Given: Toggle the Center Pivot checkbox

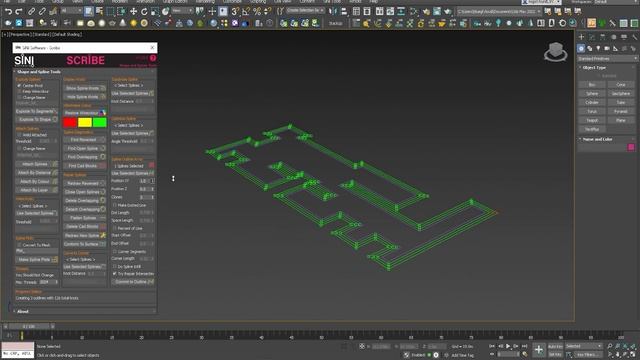Looking at the screenshot, I should click(x=19, y=86).
